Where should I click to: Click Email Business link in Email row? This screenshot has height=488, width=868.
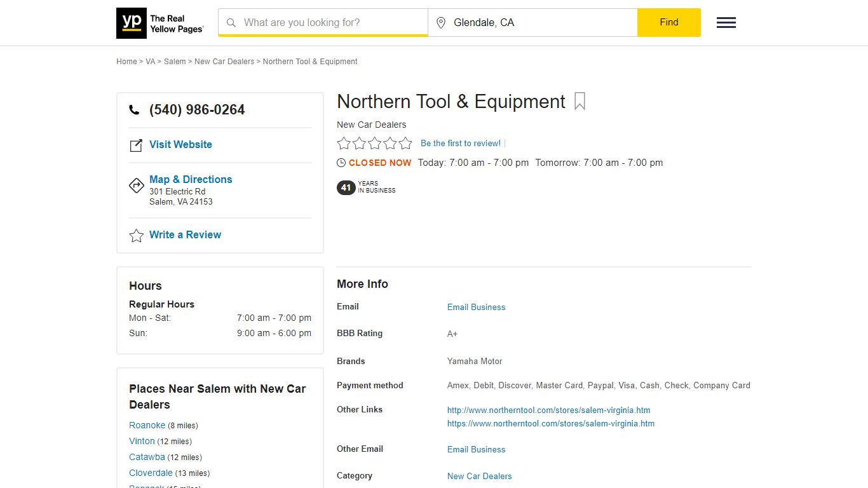point(476,307)
